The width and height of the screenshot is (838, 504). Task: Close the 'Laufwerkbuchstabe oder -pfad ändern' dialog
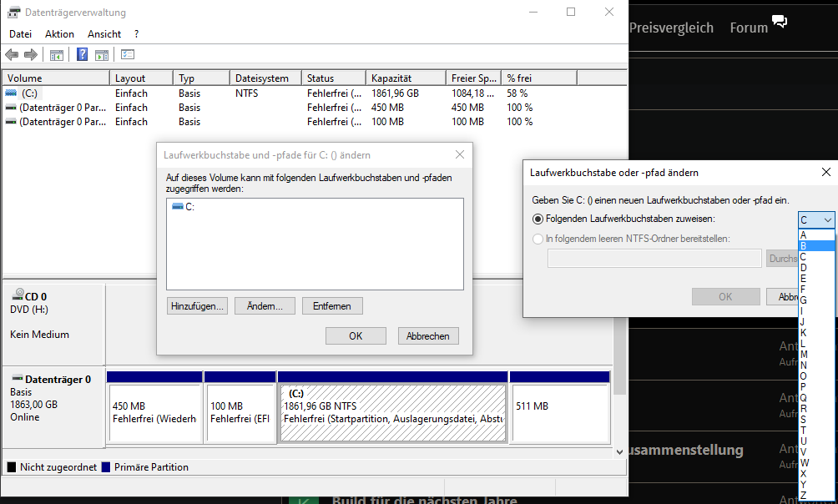pyautogui.click(x=825, y=172)
